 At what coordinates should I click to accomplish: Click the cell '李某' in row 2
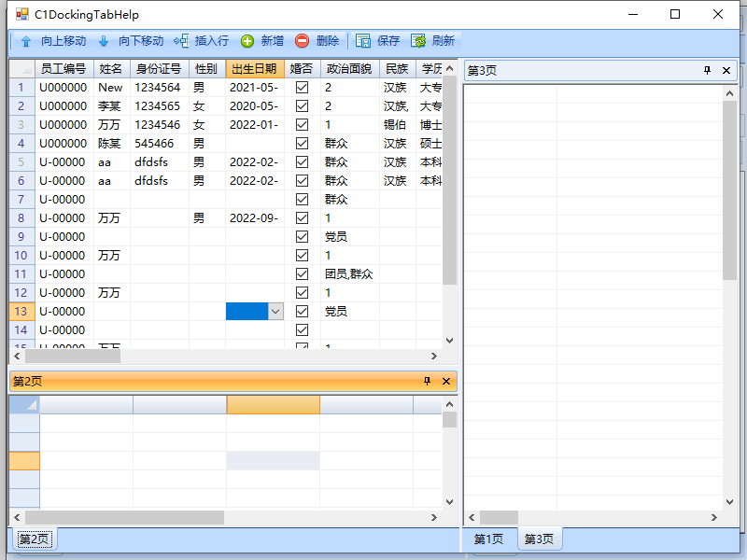pos(112,105)
